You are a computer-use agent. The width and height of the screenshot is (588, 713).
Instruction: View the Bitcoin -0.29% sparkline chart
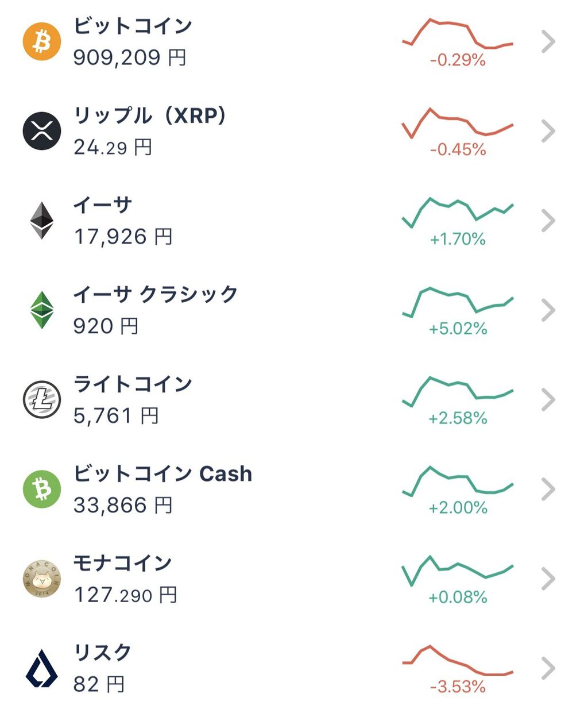pyautogui.click(x=458, y=34)
